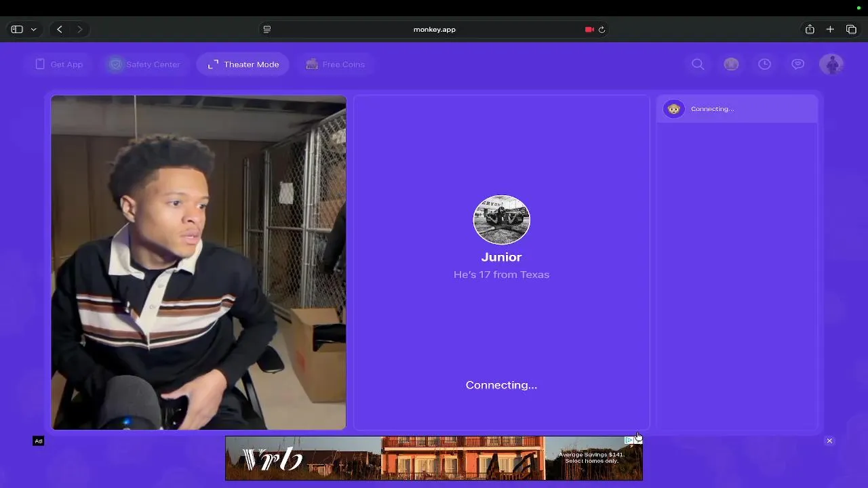Click the monkey avatar in chat panel
The height and width of the screenshot is (488, 868).
coord(673,108)
